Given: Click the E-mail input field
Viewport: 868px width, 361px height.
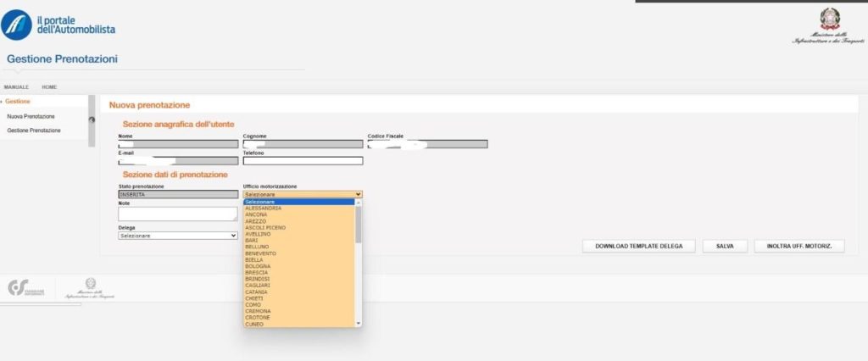Looking at the screenshot, I should click(x=178, y=160).
